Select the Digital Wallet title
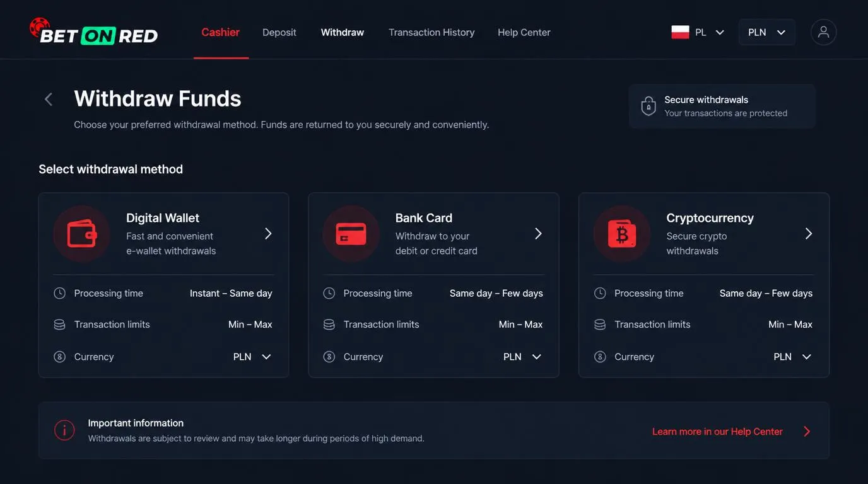This screenshot has width=868, height=484. coord(163,218)
